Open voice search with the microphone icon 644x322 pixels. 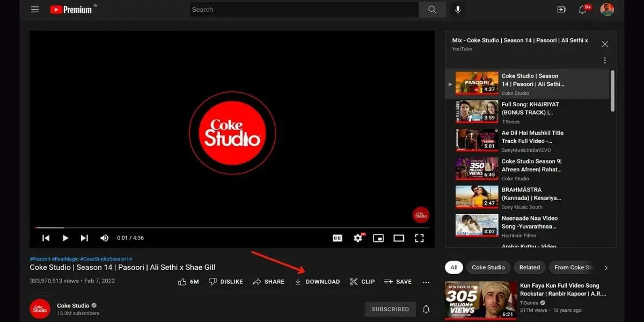[457, 9]
